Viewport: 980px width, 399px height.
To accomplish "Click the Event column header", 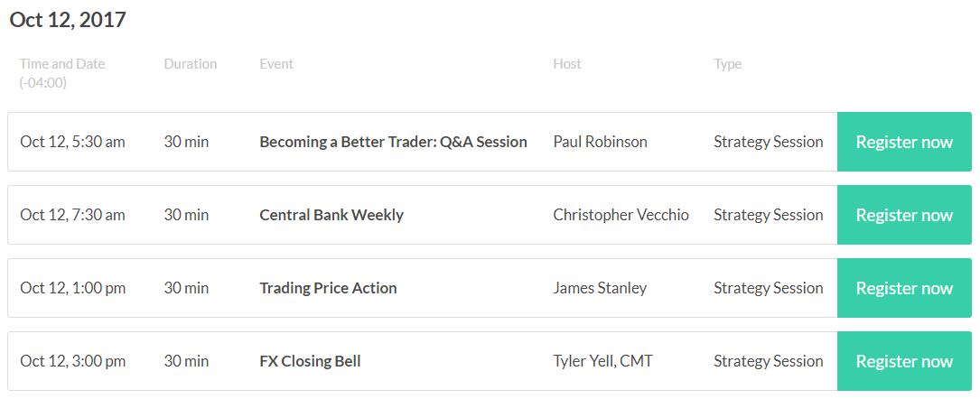I will coord(276,64).
